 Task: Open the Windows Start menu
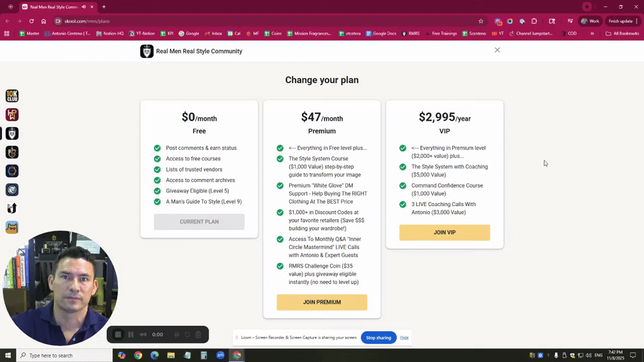tap(8, 356)
